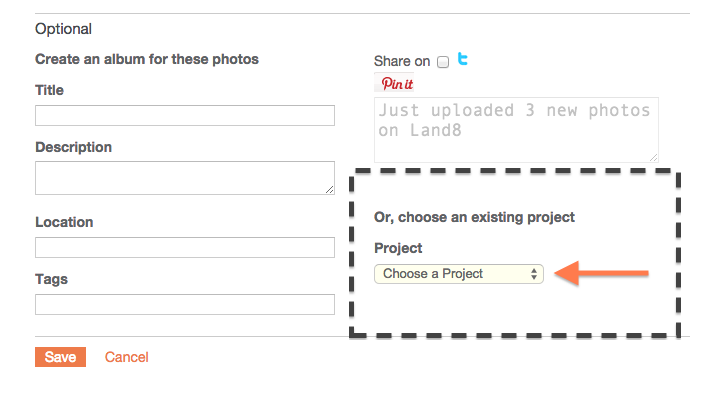The image size is (705, 400).
Task: Click the orange arrow pointing at Project
Action: tap(602, 274)
